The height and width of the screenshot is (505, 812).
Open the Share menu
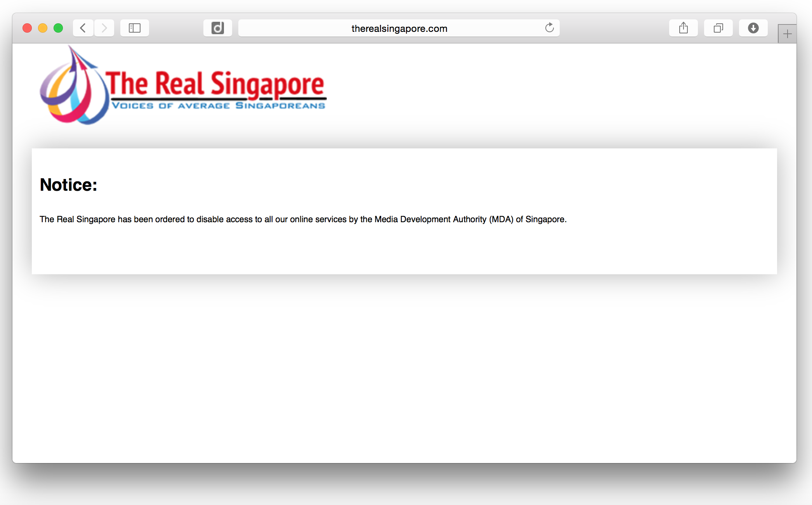(684, 28)
